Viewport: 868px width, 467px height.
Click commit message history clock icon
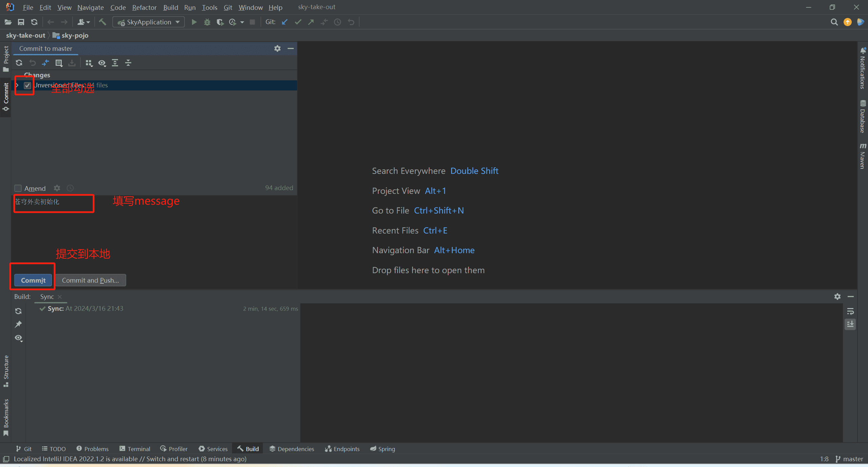click(70, 188)
